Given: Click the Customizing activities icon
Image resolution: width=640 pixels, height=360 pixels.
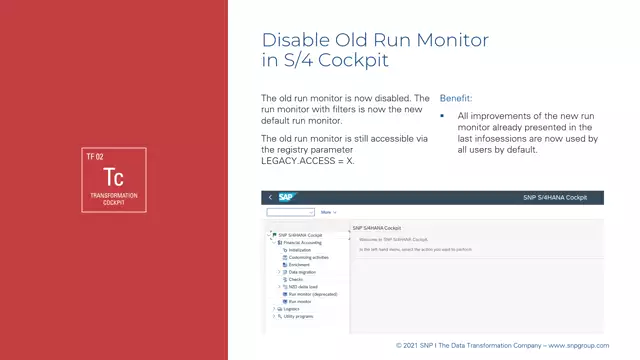Looking at the screenshot, I should click(x=285, y=257).
